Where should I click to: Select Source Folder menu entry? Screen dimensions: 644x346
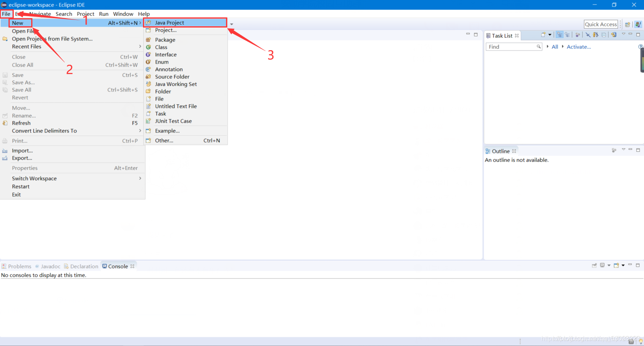pos(186,77)
